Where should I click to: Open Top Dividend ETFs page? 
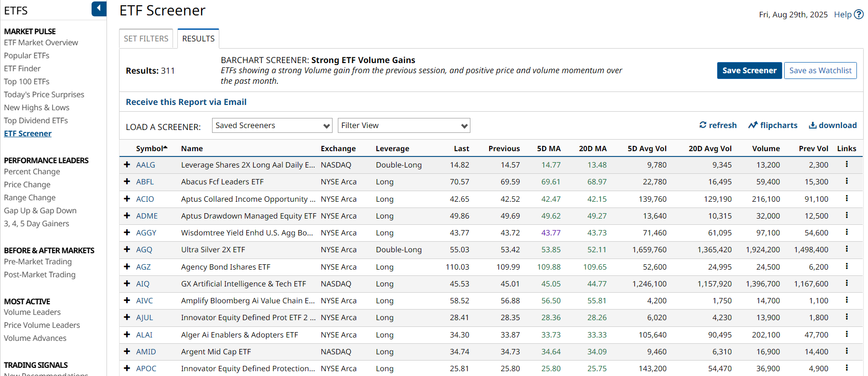click(x=36, y=120)
